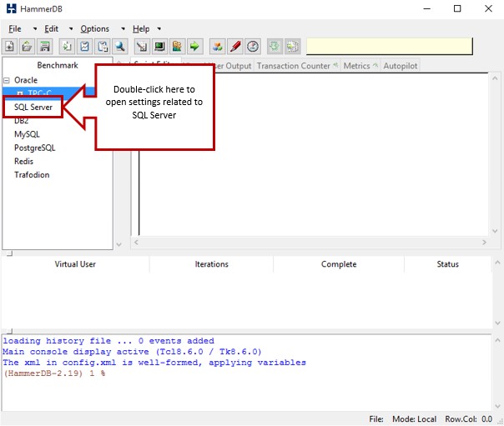
Task: Open the Options menu
Action: coord(95,29)
